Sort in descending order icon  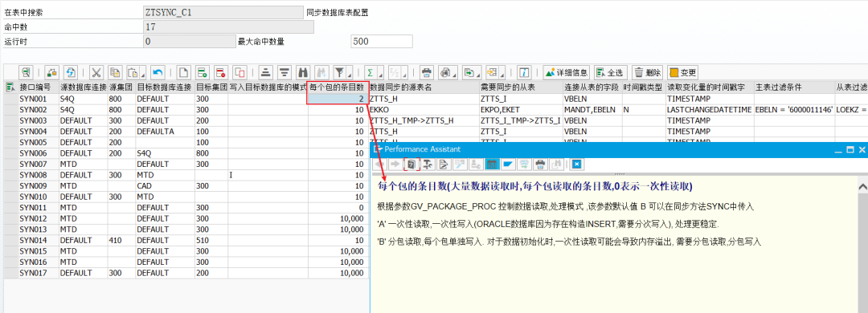click(x=285, y=72)
